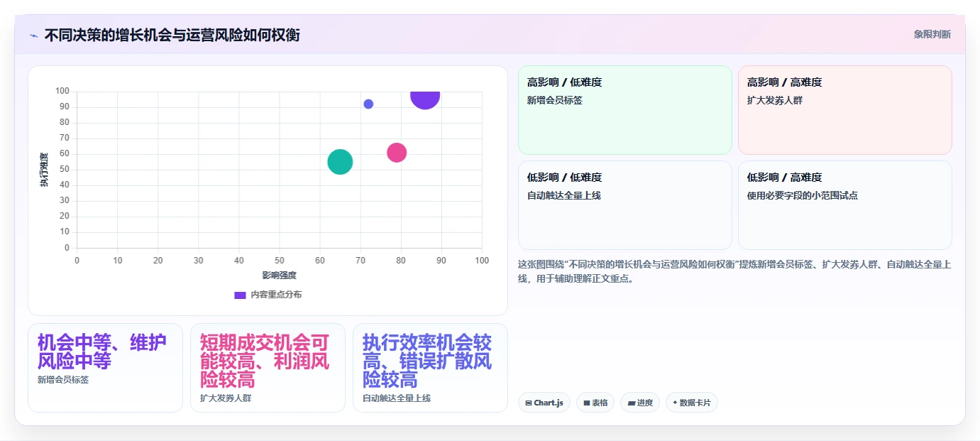
Task: Click the teal bubble in the chart
Action: tap(341, 162)
